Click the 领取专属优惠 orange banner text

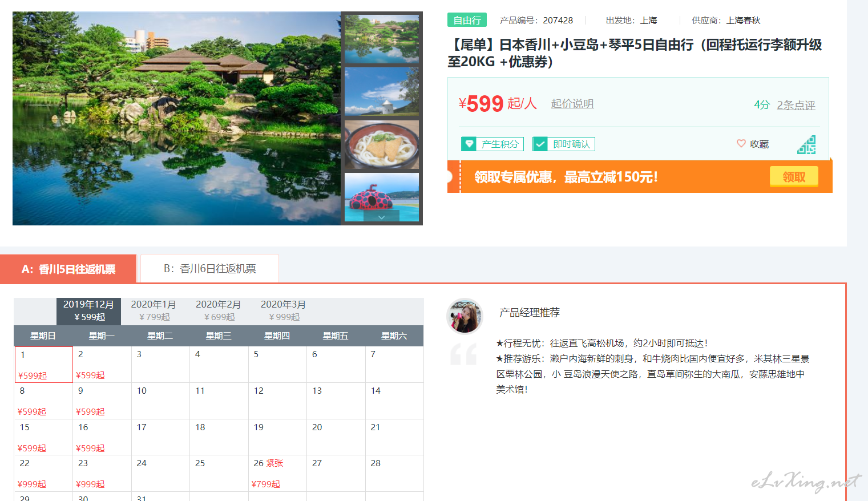point(566,177)
